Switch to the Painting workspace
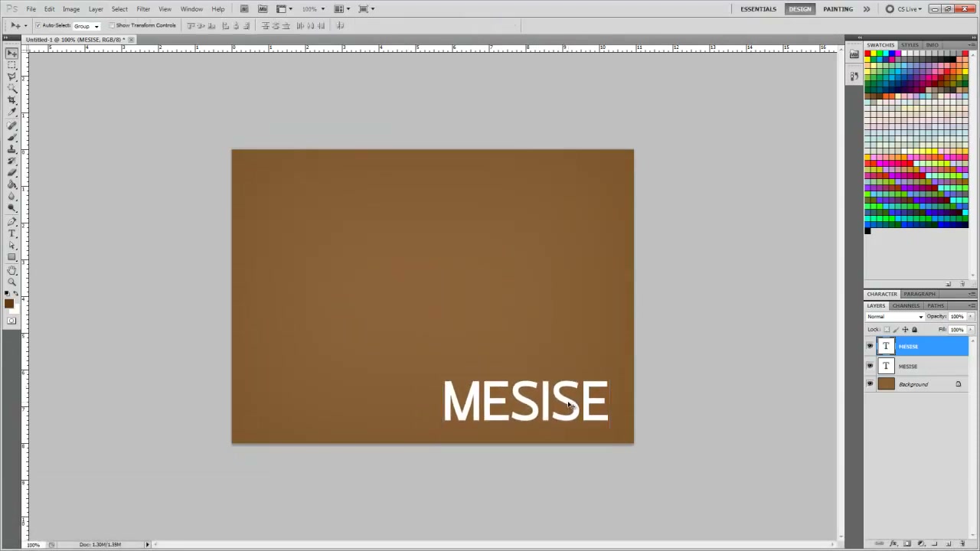The width and height of the screenshot is (980, 551). click(x=838, y=9)
